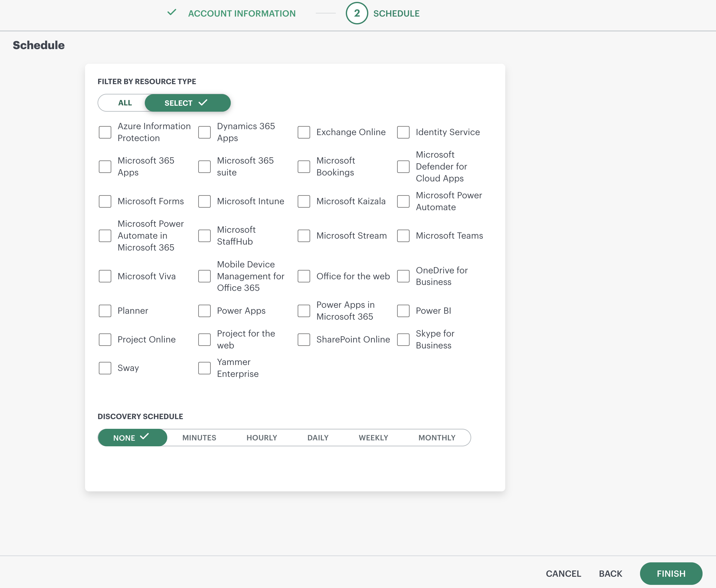Check Azure Information Protection
Viewport: 716px width, 588px height.
pyautogui.click(x=105, y=132)
